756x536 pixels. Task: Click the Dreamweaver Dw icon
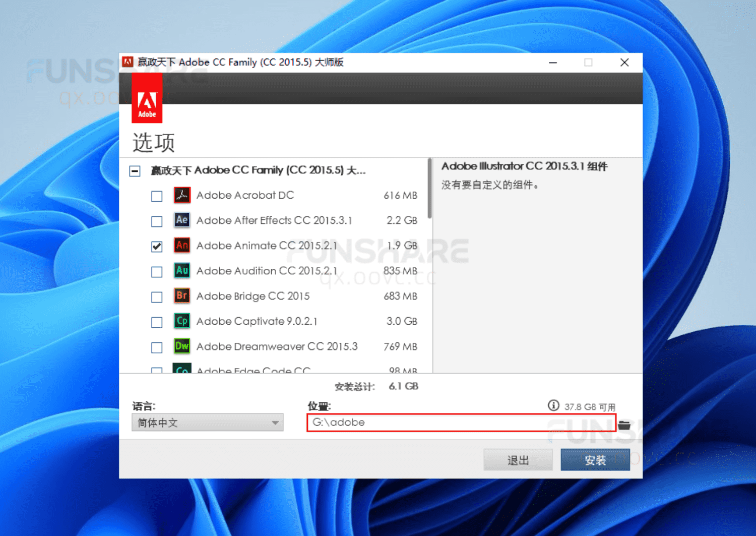[182, 346]
